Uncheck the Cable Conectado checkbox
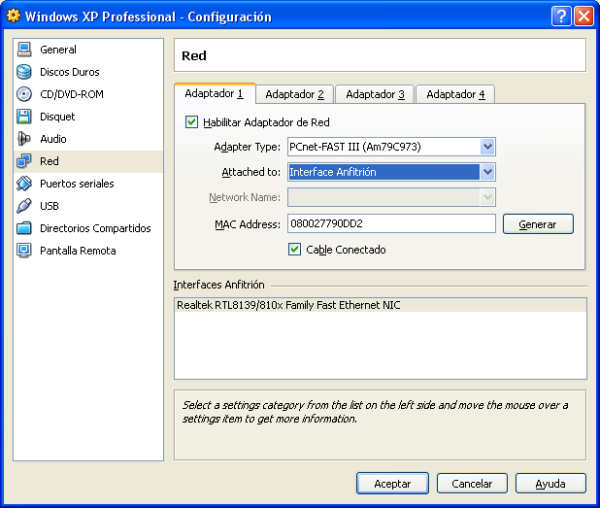 click(295, 250)
